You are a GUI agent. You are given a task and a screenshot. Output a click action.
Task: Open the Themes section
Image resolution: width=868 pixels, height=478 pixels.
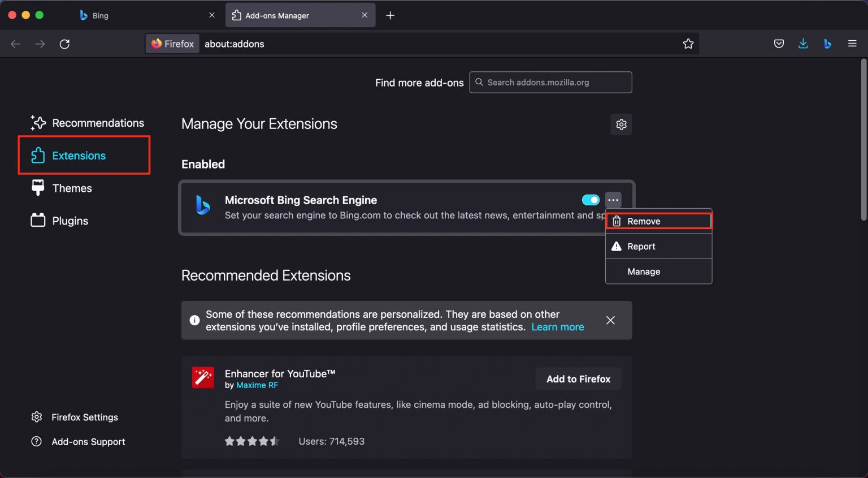coord(72,188)
